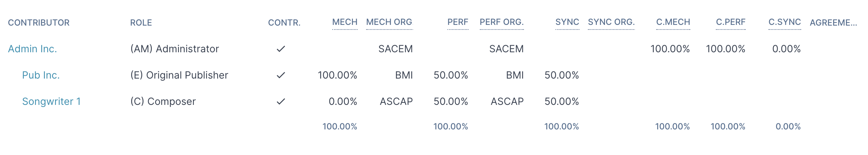
Task: Click the PERF ORG. column header
Action: pyautogui.click(x=502, y=22)
